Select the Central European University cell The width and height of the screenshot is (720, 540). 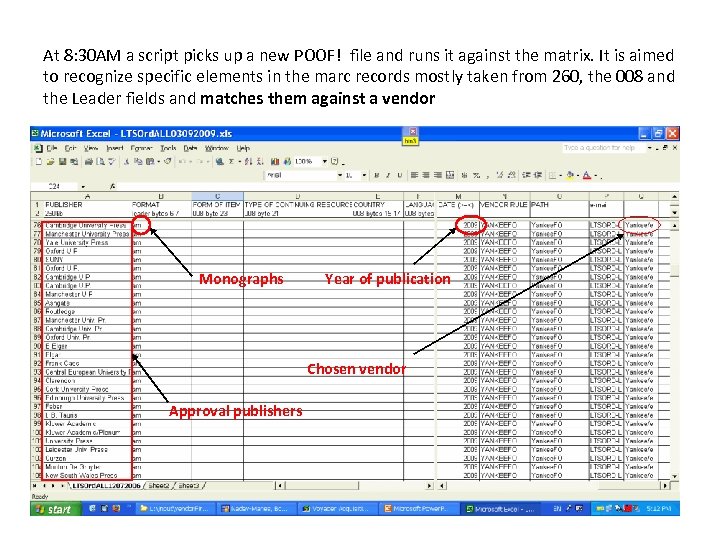87,372
